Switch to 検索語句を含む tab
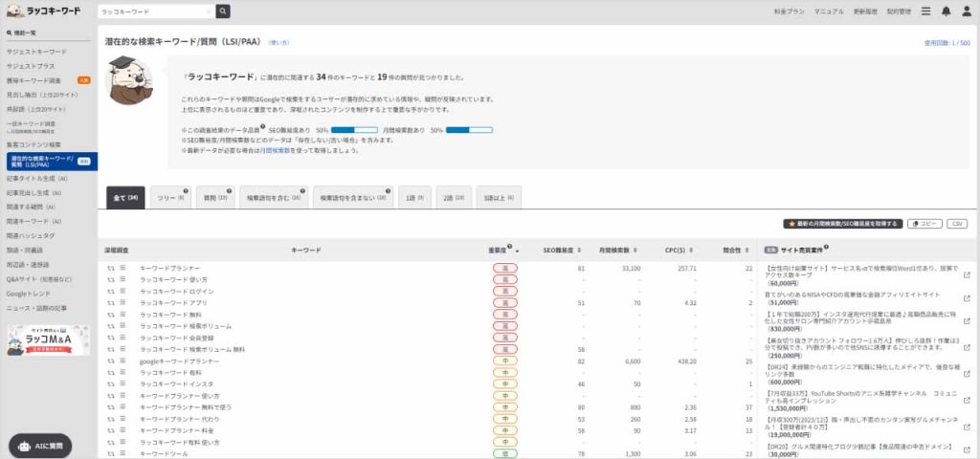 tap(274, 197)
